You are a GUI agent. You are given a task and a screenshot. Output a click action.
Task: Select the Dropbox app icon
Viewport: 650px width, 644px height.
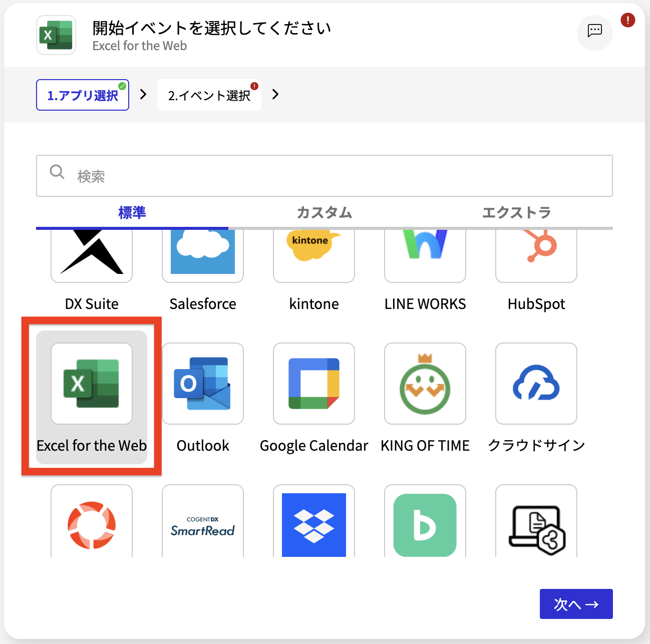click(x=314, y=521)
